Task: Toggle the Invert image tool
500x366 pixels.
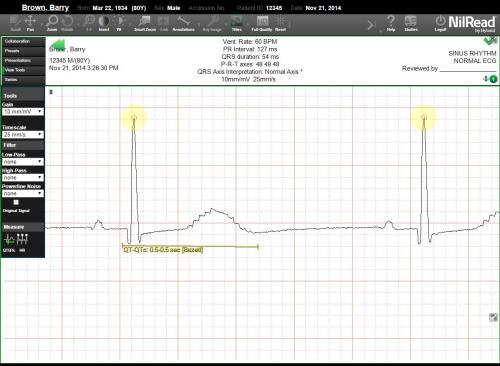Action: (104, 23)
